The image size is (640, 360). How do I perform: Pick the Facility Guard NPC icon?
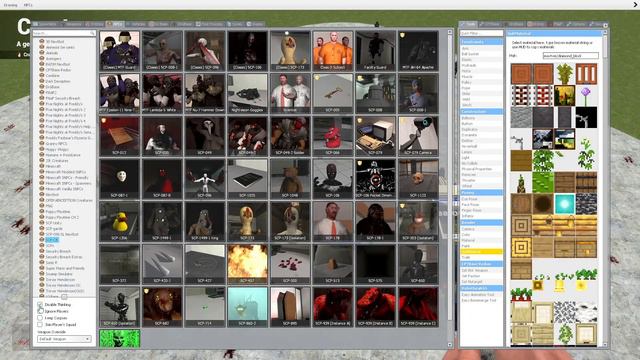(375, 50)
